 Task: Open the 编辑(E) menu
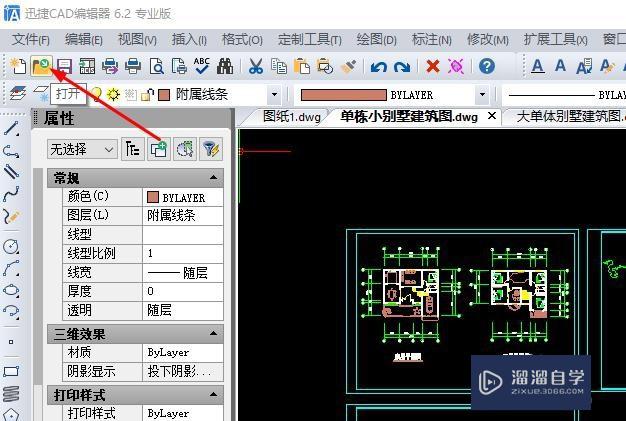[x=84, y=40]
